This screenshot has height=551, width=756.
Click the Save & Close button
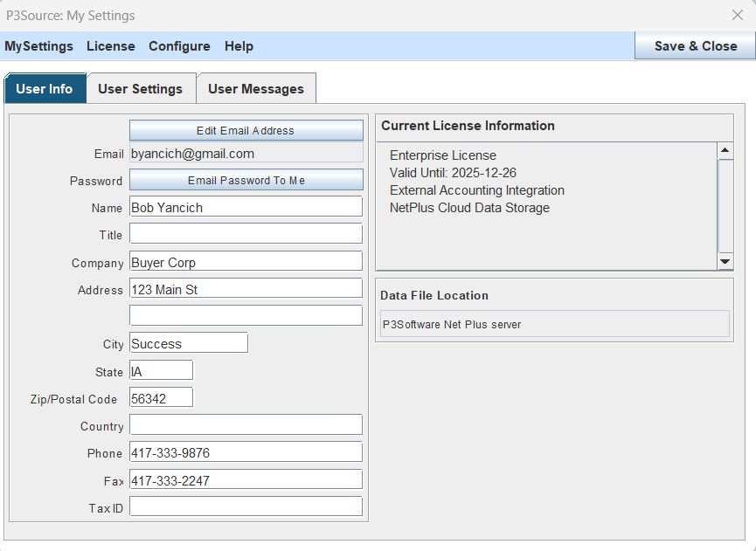pyautogui.click(x=695, y=45)
